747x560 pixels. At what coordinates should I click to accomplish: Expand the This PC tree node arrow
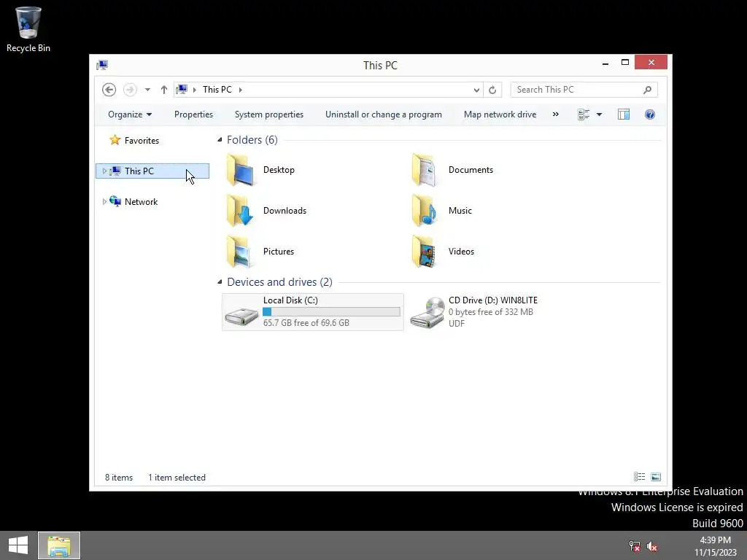[x=104, y=171]
